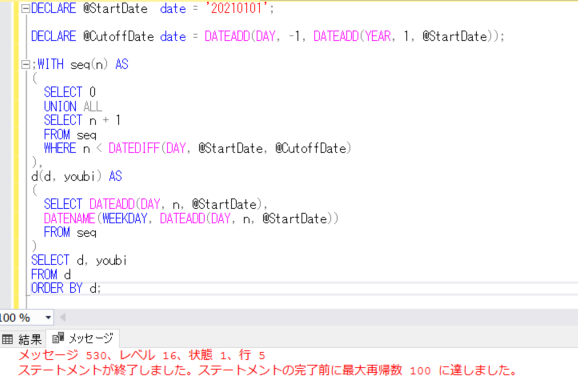The width and height of the screenshot is (578, 391).
Task: Click the recursion limit 100 error text
Action: point(268,370)
